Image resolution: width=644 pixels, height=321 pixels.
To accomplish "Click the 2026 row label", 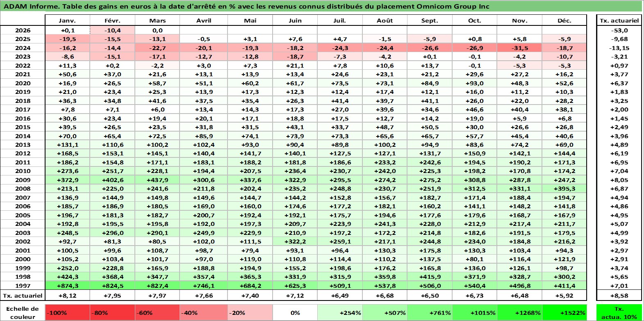I will [23, 30].
